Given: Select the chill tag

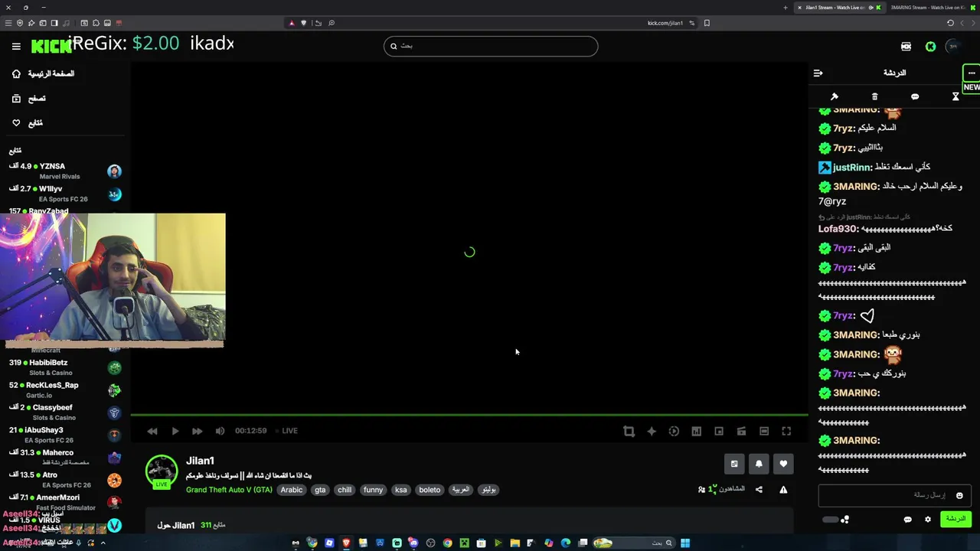Looking at the screenshot, I should (x=345, y=490).
